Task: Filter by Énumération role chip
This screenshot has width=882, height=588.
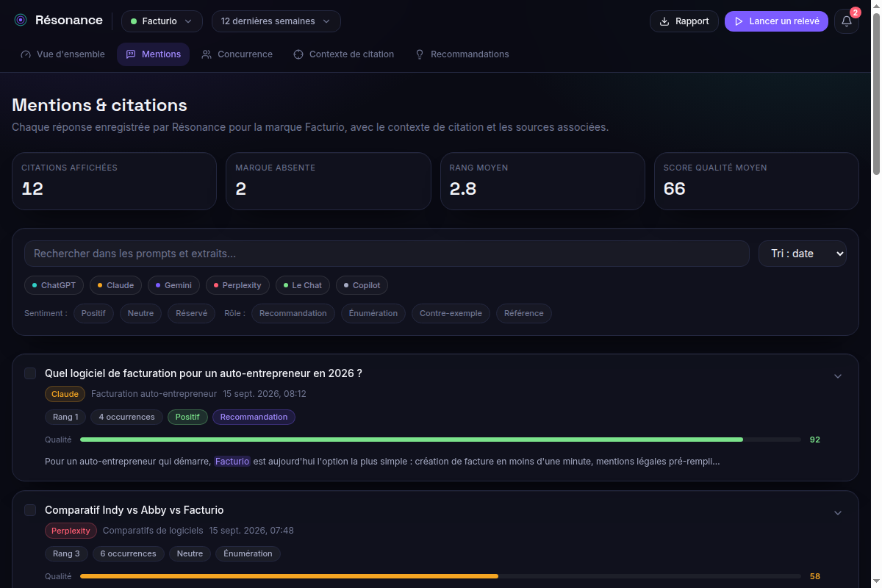Action: tap(373, 313)
